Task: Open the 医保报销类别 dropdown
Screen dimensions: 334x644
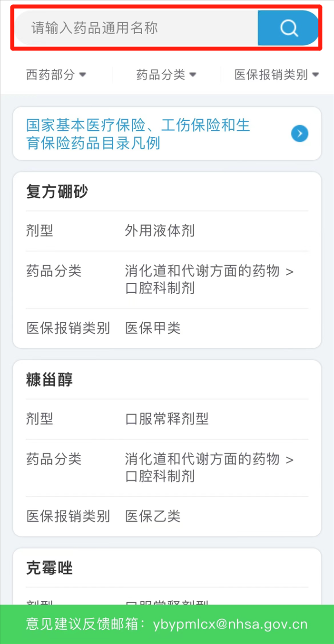Action: 276,75
